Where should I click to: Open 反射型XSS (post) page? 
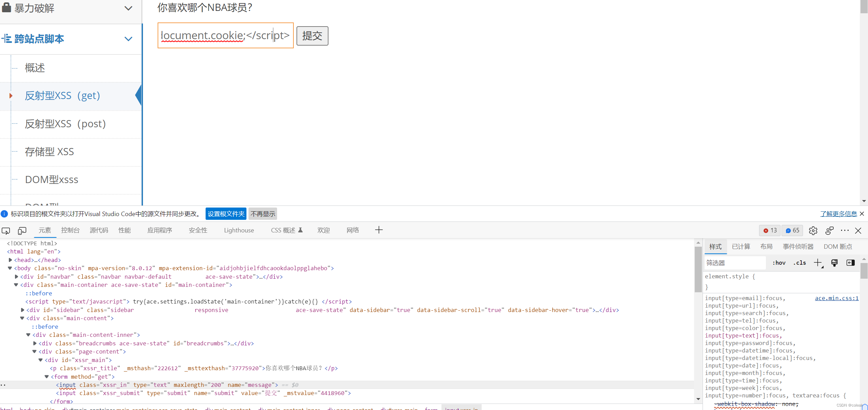[65, 124]
